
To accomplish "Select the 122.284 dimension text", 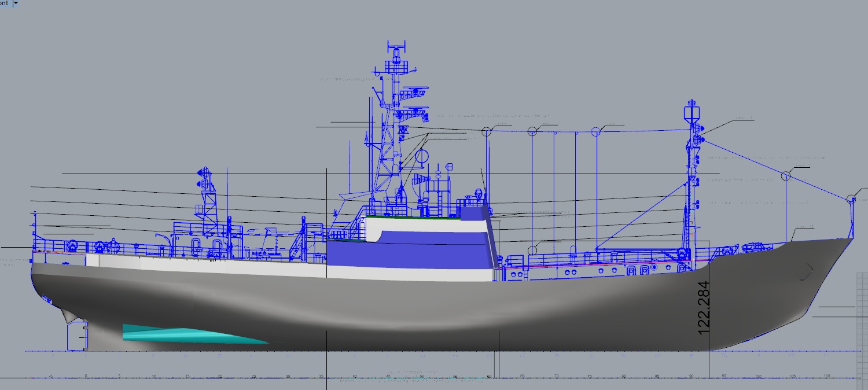I will [x=704, y=308].
